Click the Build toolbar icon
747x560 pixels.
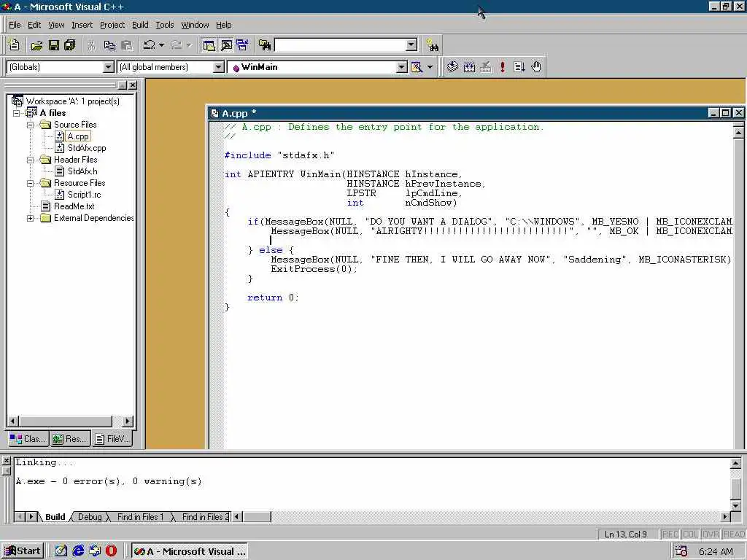tap(469, 66)
